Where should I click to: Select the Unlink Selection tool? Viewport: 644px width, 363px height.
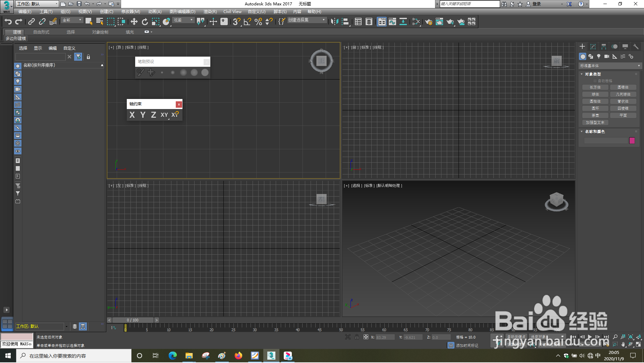coord(42,22)
